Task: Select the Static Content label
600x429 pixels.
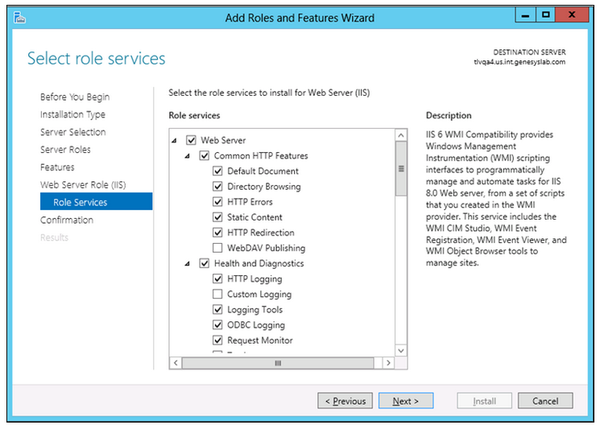Action: (x=255, y=217)
